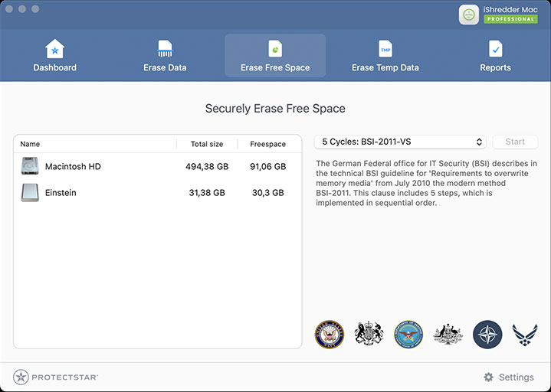Sort by Freespace column header

click(x=267, y=144)
